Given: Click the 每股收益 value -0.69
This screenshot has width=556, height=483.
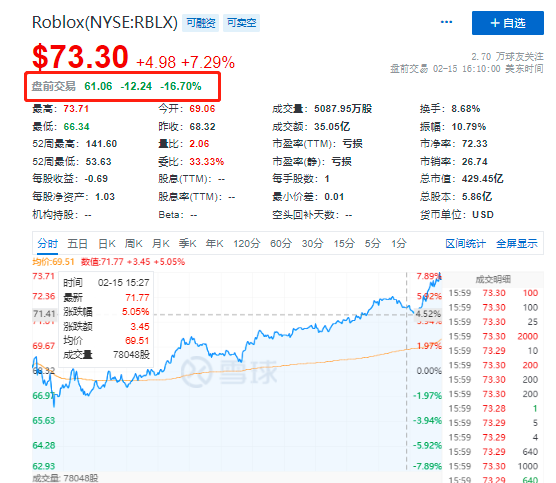Looking at the screenshot, I should [x=96, y=179].
